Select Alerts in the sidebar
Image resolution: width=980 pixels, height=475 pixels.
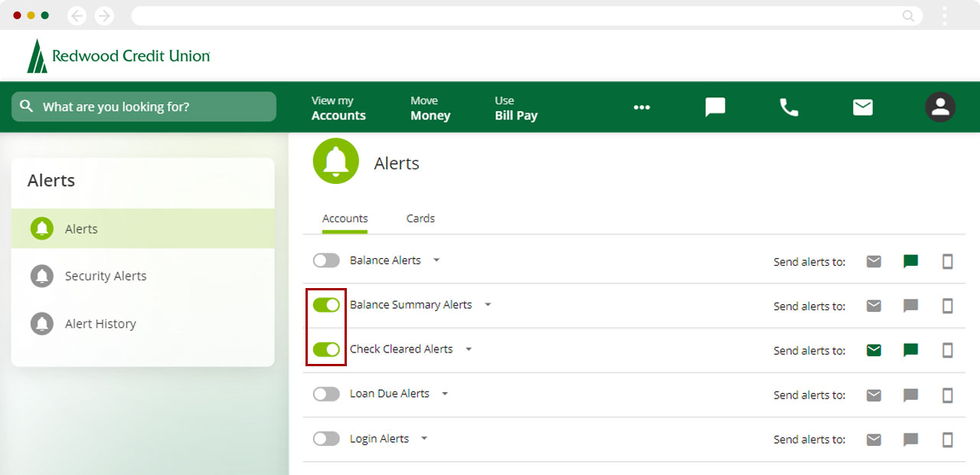(143, 228)
